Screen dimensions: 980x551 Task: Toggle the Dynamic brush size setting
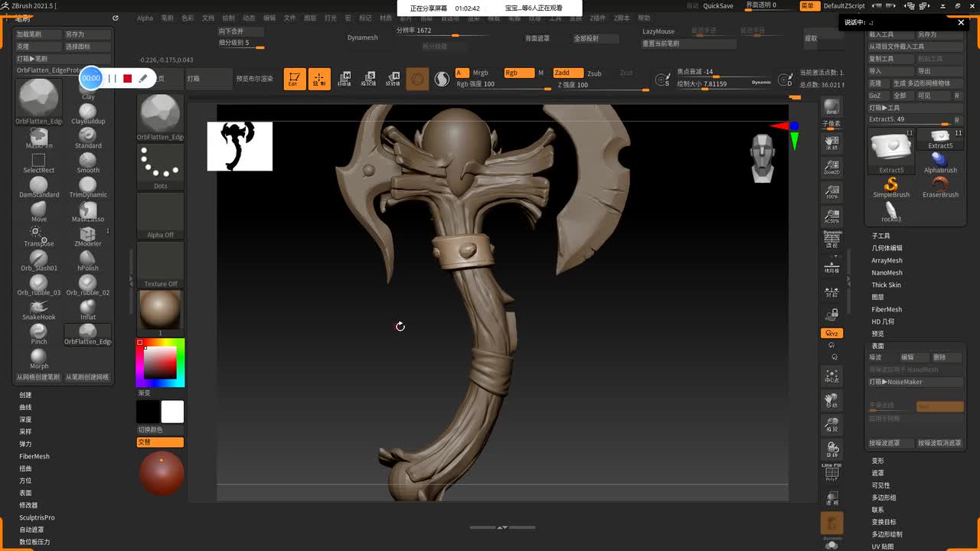pyautogui.click(x=761, y=82)
